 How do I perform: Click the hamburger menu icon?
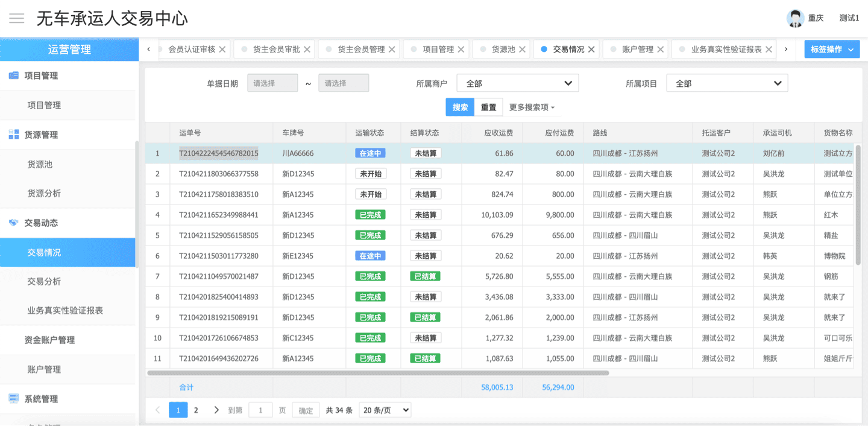tap(16, 18)
